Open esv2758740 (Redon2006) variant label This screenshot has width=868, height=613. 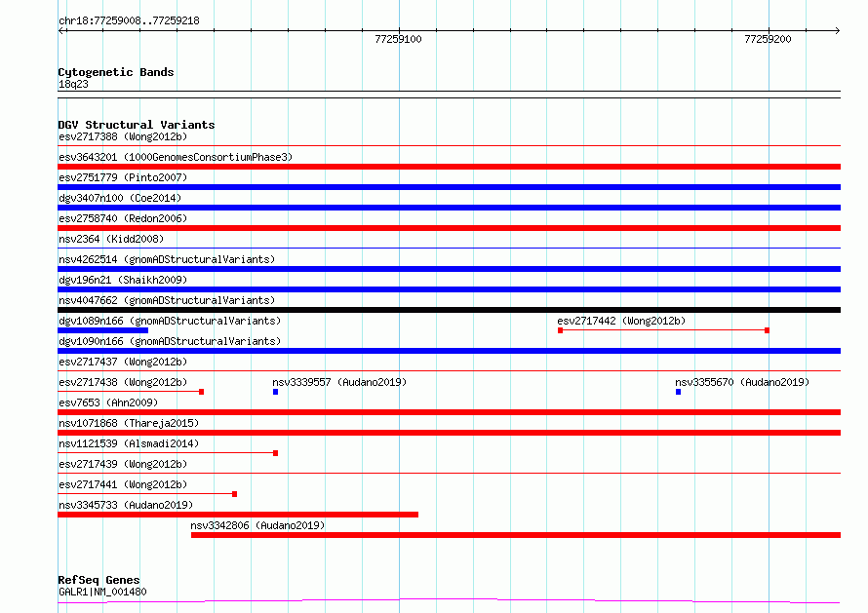pyautogui.click(x=123, y=218)
